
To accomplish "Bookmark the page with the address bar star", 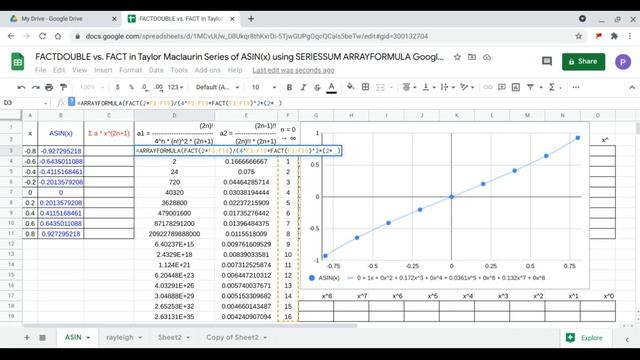I will click(578, 36).
